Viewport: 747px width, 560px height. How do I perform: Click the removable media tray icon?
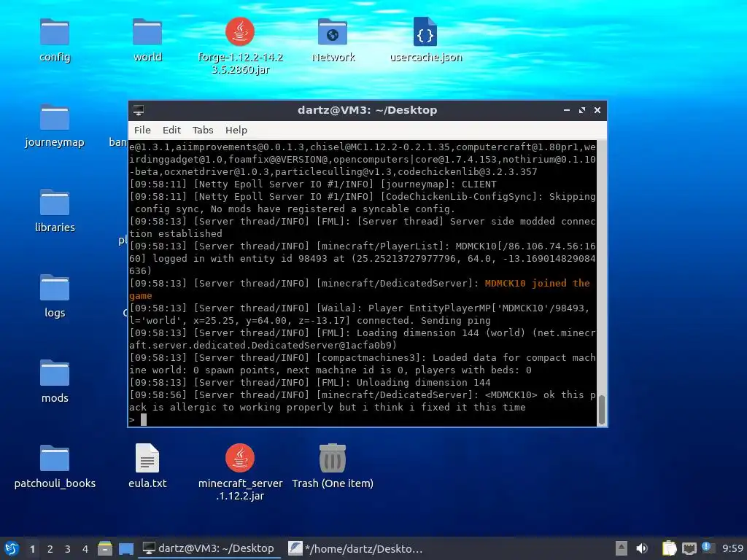[622, 548]
